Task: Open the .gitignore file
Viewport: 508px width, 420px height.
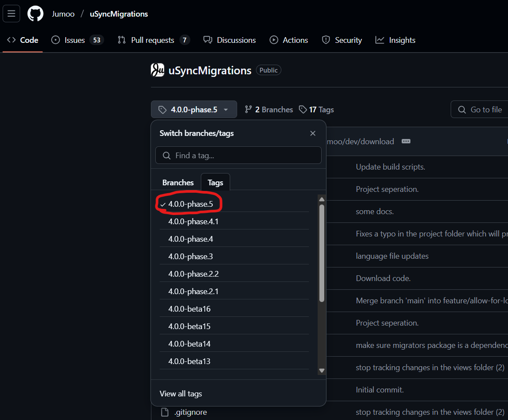Action: (x=190, y=412)
